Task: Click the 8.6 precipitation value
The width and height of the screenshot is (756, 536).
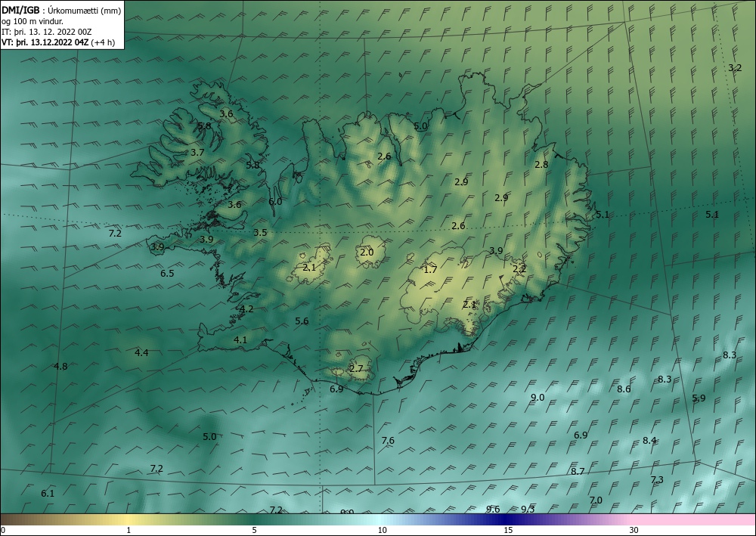Action: click(624, 389)
